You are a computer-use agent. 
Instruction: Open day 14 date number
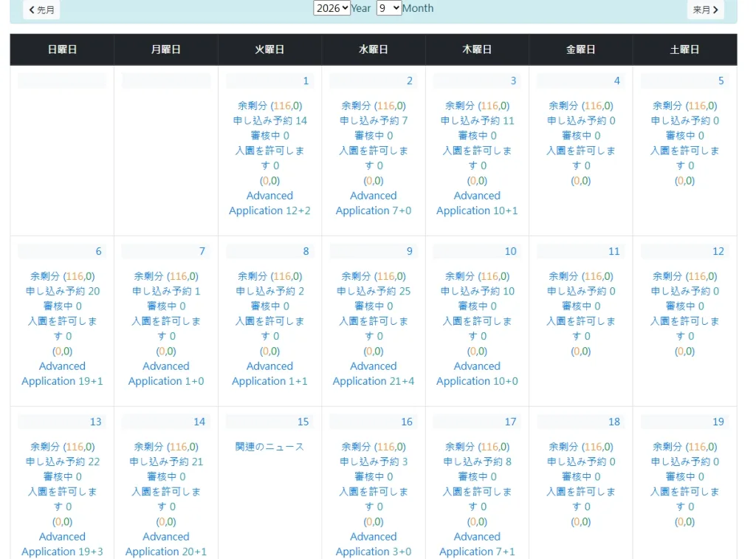click(199, 422)
